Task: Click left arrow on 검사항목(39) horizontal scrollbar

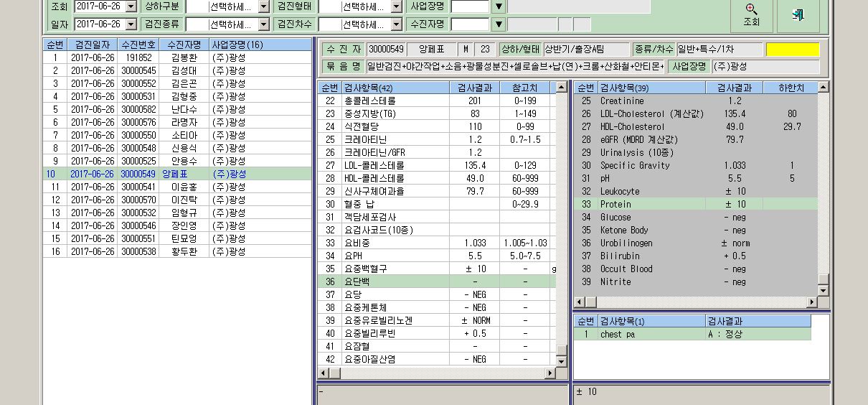Action: click(x=579, y=302)
